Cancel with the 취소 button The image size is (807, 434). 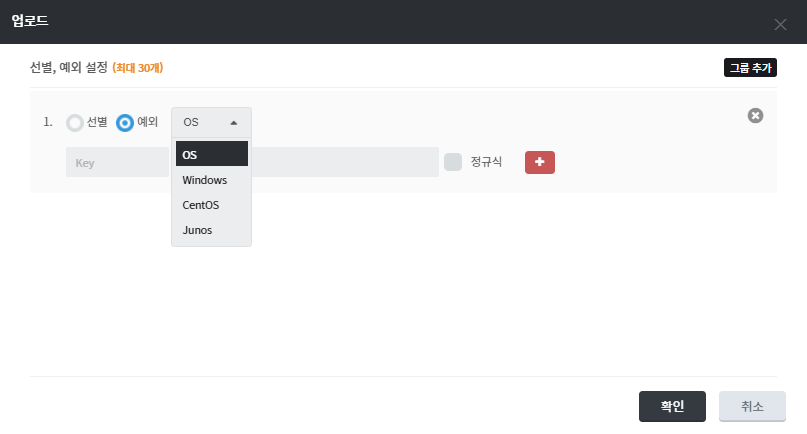click(752, 406)
